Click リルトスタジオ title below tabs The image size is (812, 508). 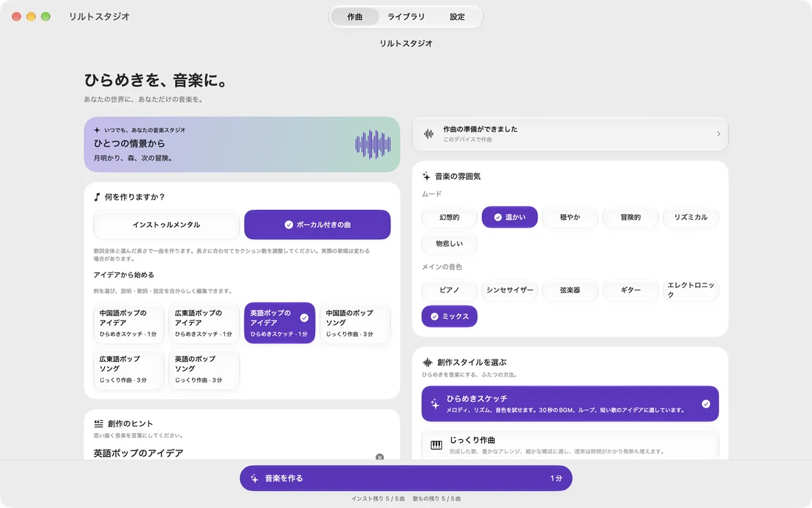click(x=406, y=44)
